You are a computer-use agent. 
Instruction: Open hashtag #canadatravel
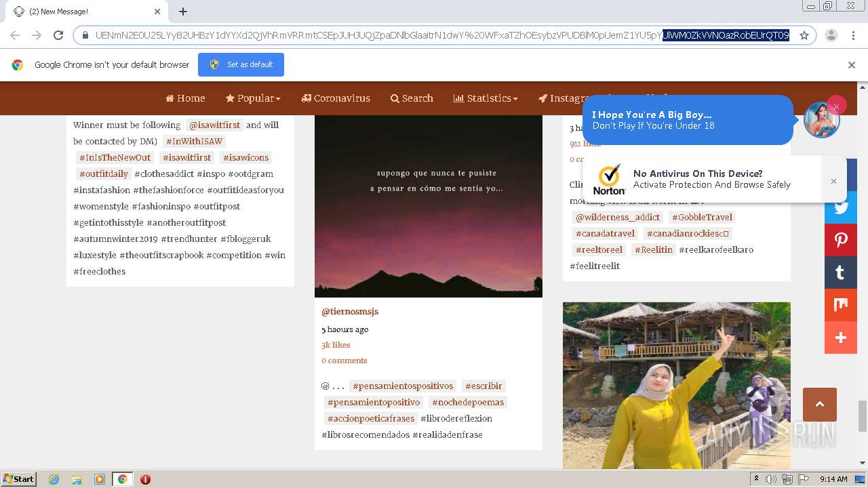[605, 233]
